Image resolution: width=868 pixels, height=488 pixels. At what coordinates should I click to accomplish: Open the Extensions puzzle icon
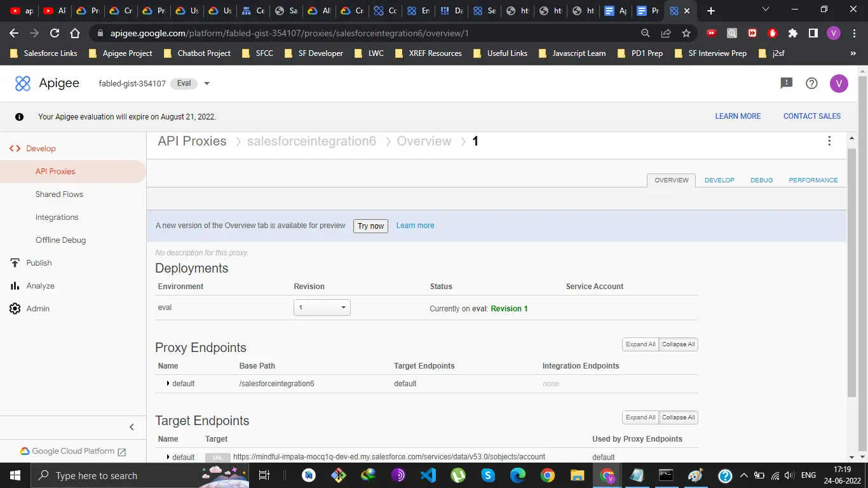point(793,33)
